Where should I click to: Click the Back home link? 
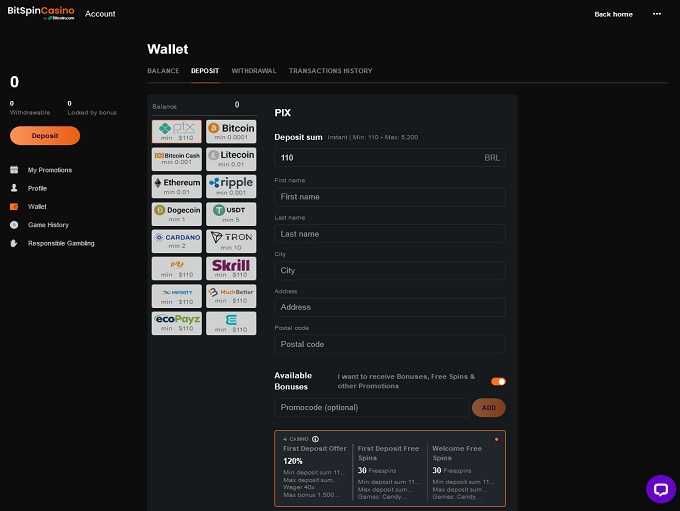613,14
